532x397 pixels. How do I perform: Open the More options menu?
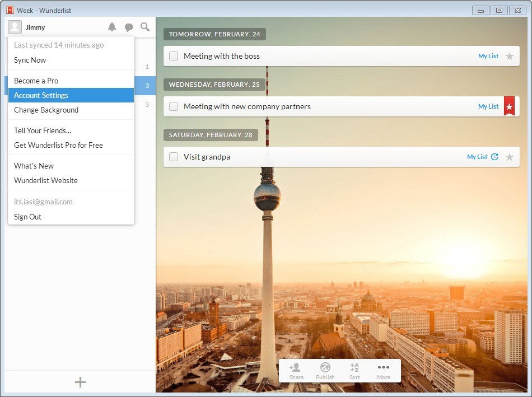(x=384, y=370)
